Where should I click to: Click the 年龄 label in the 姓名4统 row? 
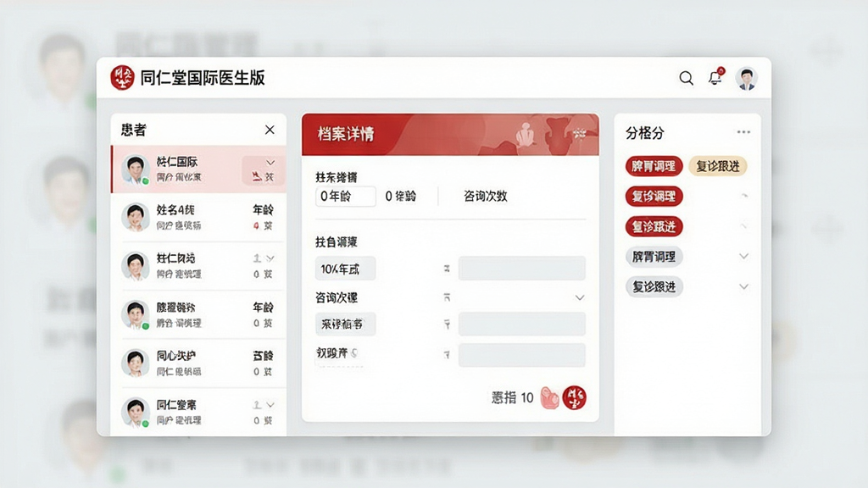click(263, 210)
